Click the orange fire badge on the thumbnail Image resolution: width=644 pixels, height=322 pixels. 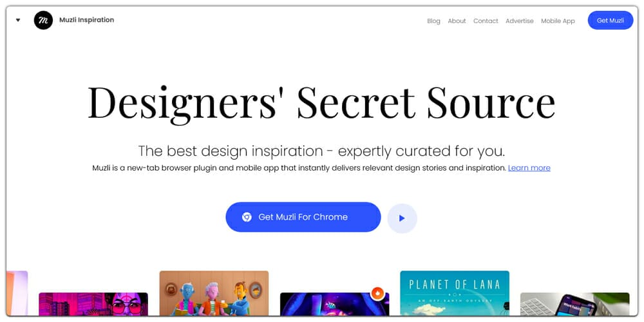pos(377,293)
